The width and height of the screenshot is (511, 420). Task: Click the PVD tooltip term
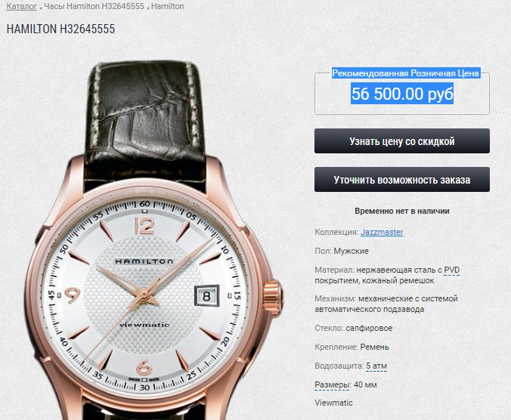(452, 270)
